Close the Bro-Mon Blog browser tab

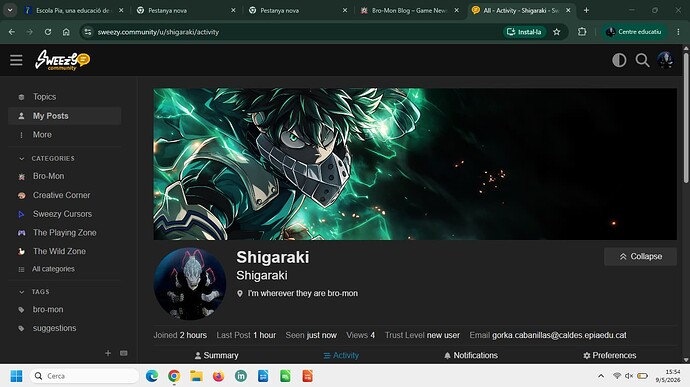pyautogui.click(x=456, y=10)
